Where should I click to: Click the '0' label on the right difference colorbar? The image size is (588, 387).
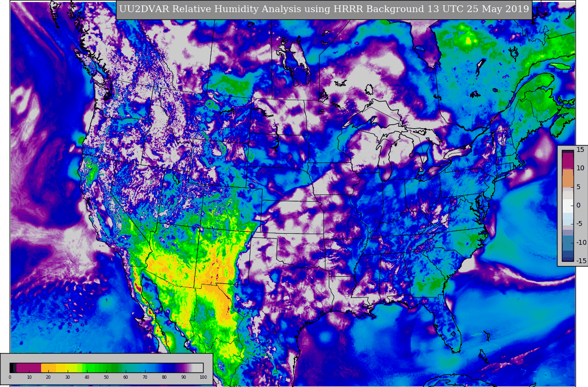coord(578,205)
